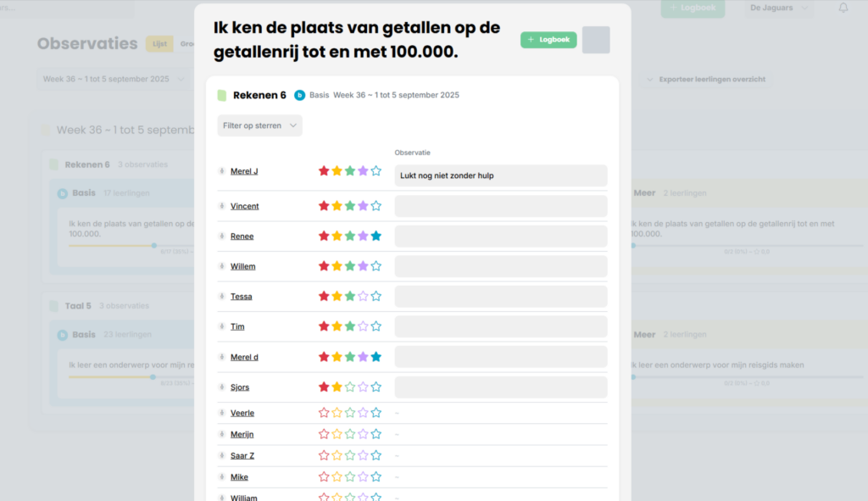Image resolution: width=868 pixels, height=501 pixels.
Task: Open the De Jaguars group dropdown
Action: [778, 8]
